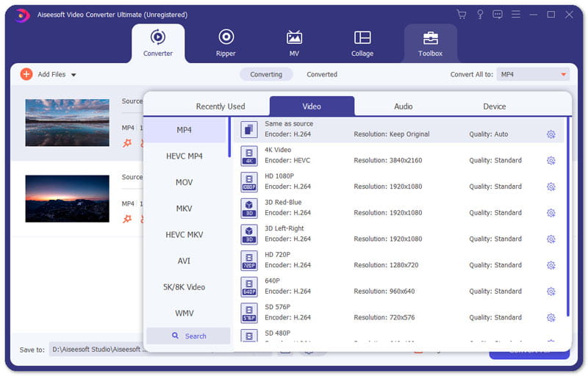Screen dimensions: 588x376
Task: Click the sunset mountain video thumbnail
Action: point(67,199)
